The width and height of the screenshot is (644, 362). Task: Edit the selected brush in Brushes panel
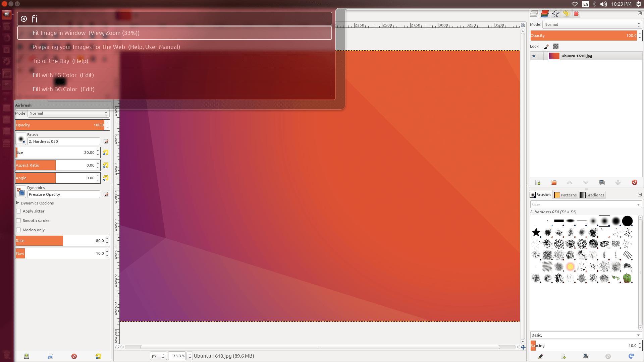click(541, 356)
